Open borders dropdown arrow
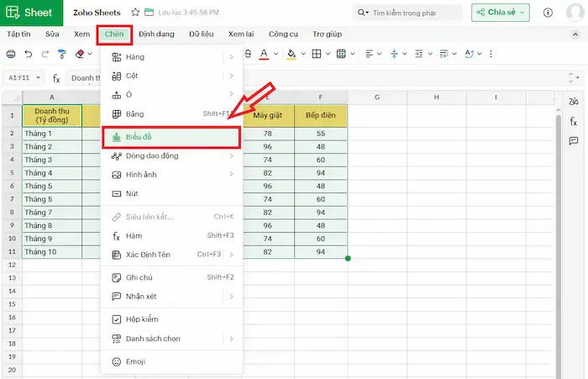 (x=328, y=54)
